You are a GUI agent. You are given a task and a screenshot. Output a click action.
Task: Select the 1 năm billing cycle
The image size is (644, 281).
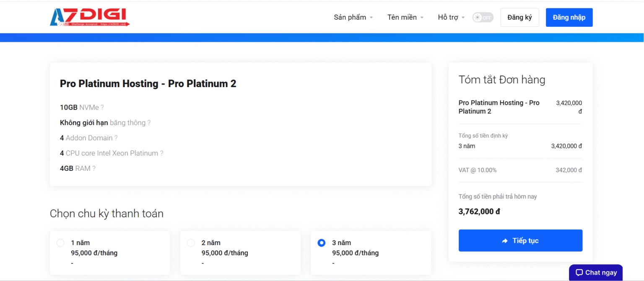[60, 243]
